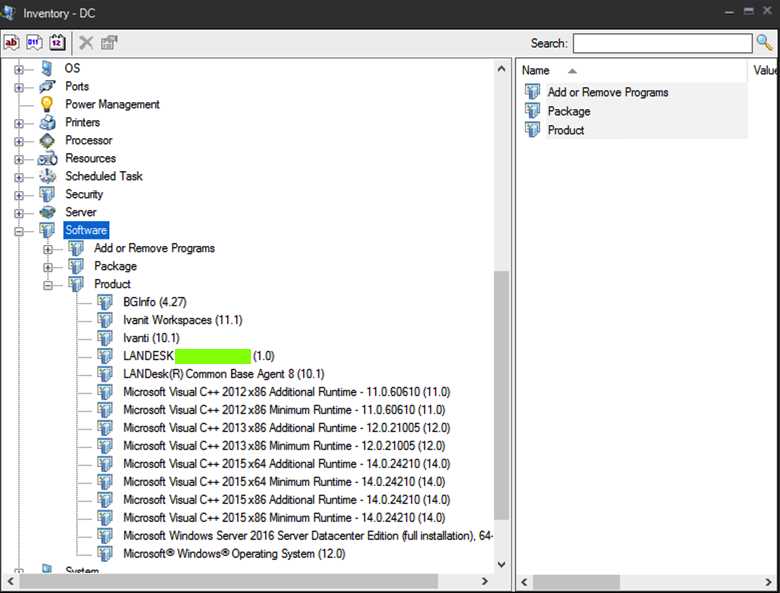
Task: Select Visual C++ 2012 x86 Minimum Runtime
Action: click(284, 410)
